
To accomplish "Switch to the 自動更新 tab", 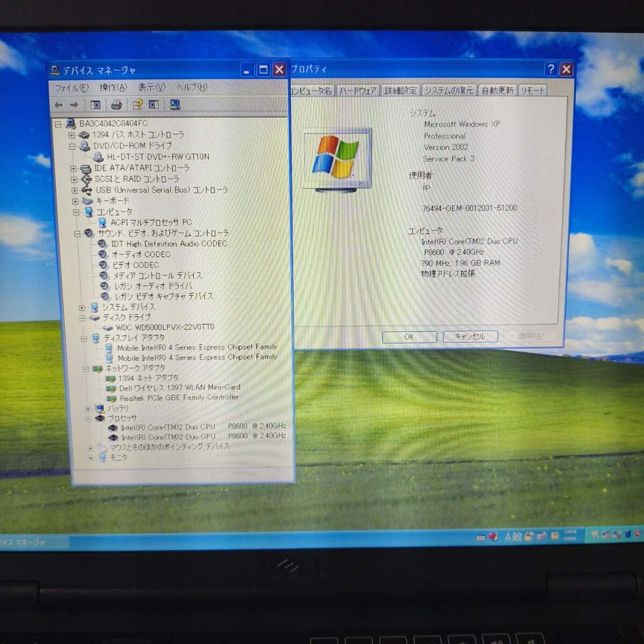I will tap(497, 91).
